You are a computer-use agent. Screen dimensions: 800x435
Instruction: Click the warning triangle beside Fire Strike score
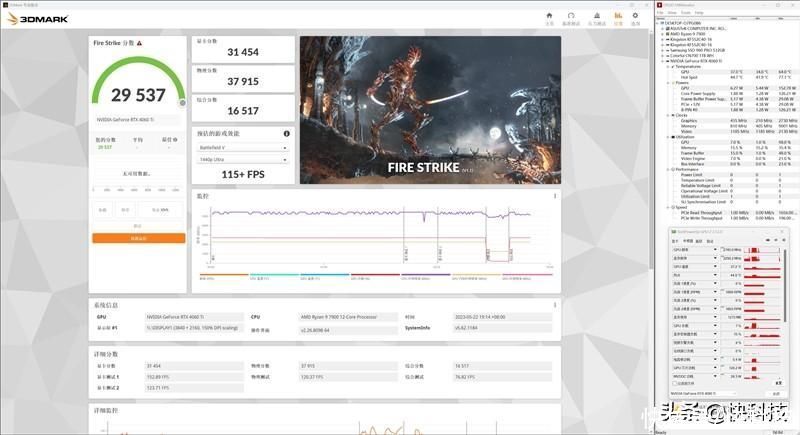139,43
